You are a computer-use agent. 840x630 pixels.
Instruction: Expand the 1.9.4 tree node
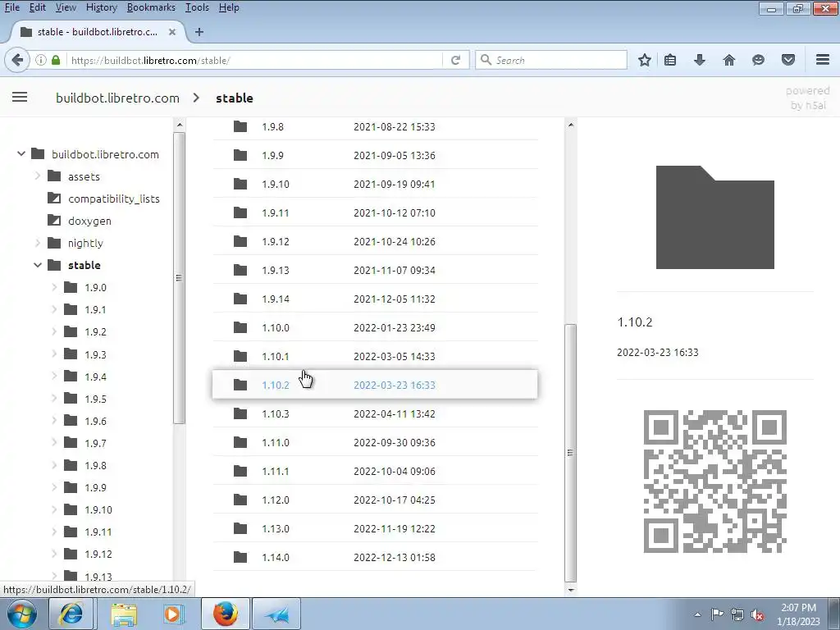point(54,376)
